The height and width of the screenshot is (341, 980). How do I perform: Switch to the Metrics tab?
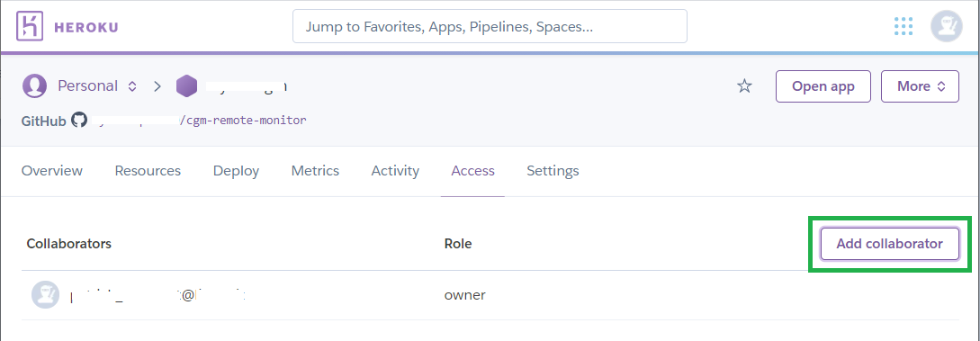pos(315,171)
